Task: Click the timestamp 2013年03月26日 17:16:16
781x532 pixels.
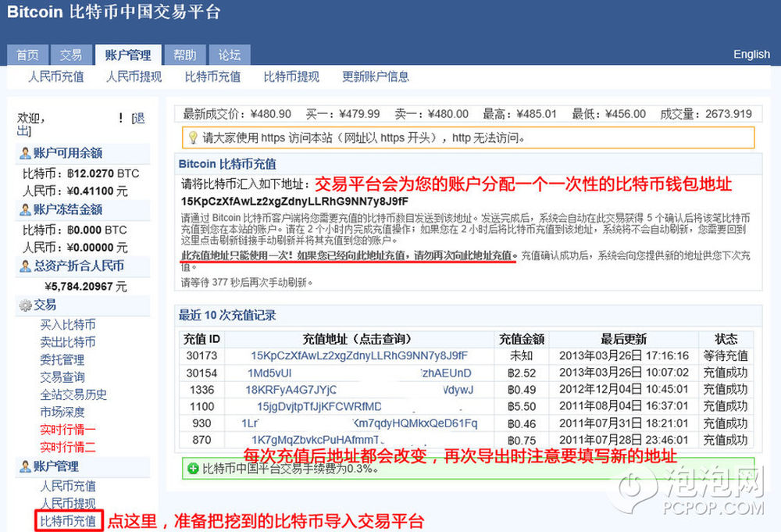Action: tap(623, 355)
